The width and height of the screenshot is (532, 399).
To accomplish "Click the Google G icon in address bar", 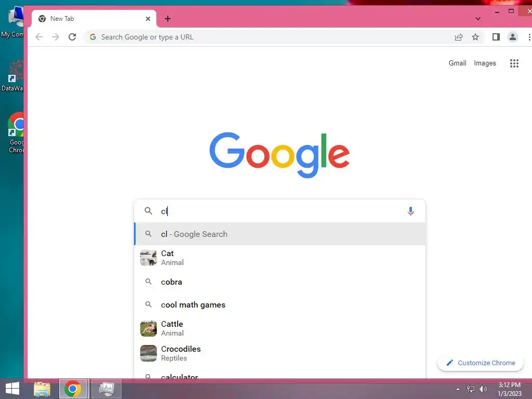I will tap(92, 37).
